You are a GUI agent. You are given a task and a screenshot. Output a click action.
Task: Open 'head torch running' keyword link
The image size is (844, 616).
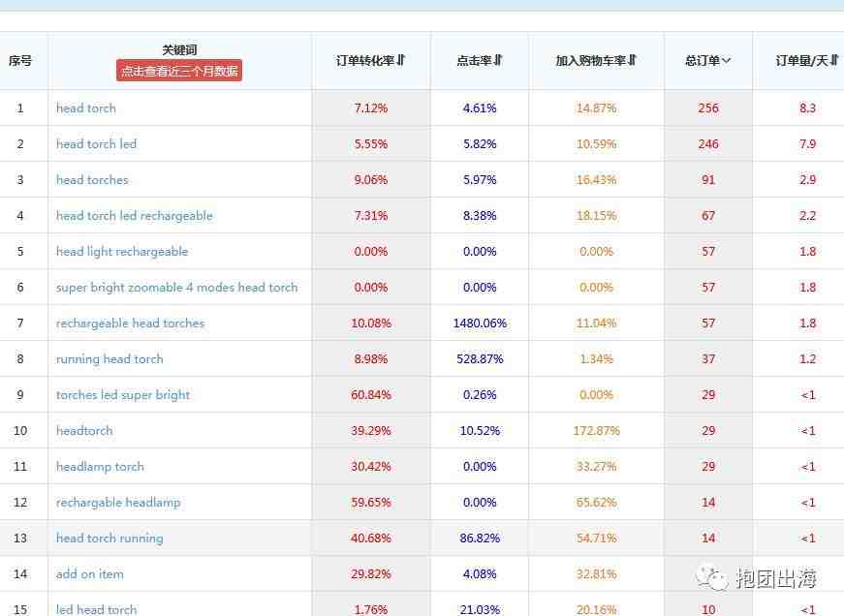(109, 538)
